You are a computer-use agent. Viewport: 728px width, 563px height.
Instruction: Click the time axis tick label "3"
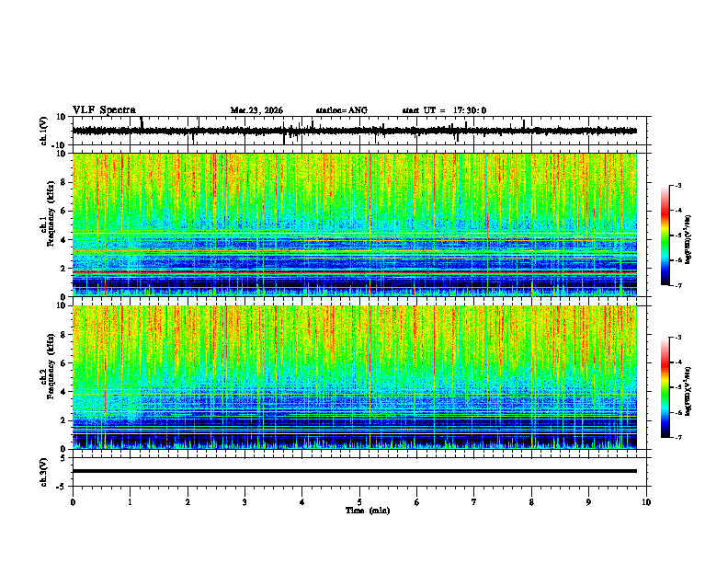point(245,502)
